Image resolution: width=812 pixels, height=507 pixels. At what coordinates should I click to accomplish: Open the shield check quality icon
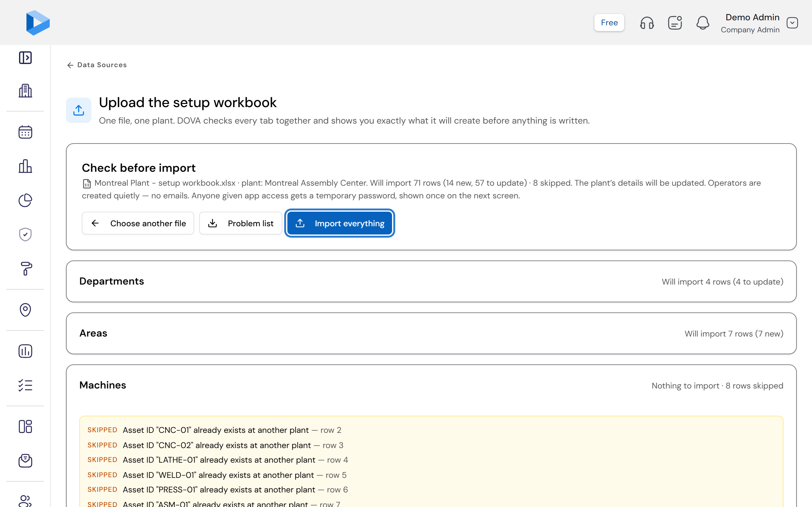tap(25, 234)
